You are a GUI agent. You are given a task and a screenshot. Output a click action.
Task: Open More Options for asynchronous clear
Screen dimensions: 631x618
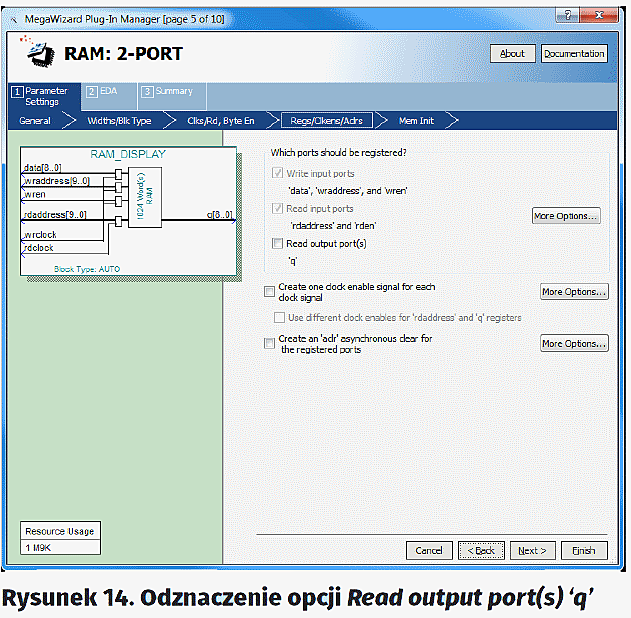573,344
